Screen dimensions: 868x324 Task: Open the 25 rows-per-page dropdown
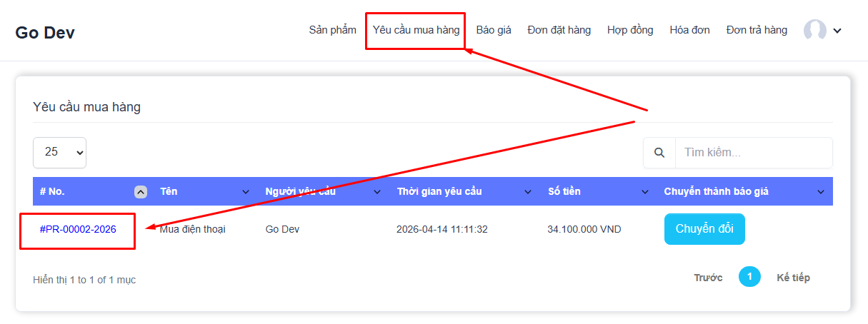click(59, 152)
